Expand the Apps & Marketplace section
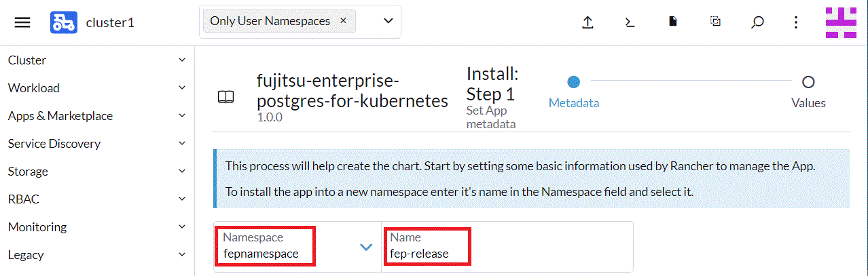868x276 pixels. point(97,116)
